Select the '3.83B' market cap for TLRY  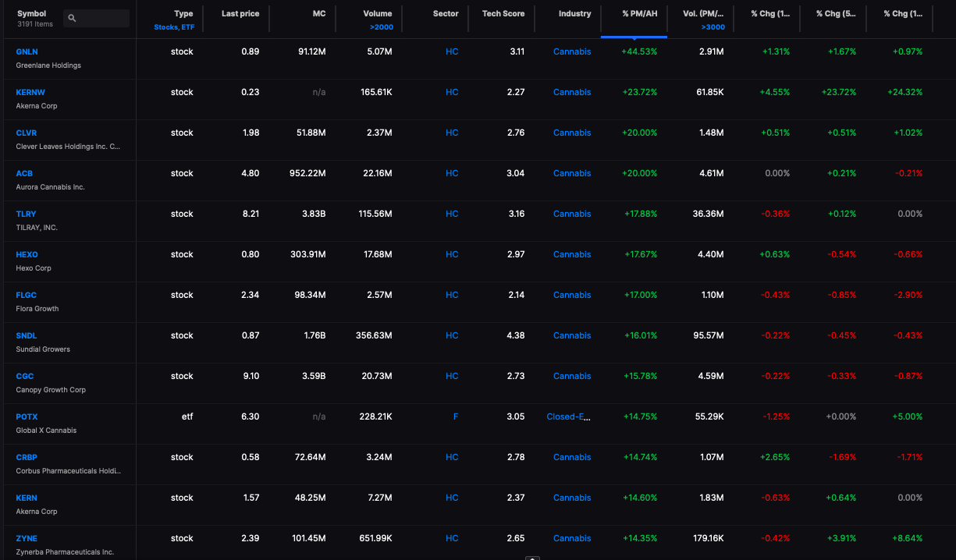tap(314, 214)
